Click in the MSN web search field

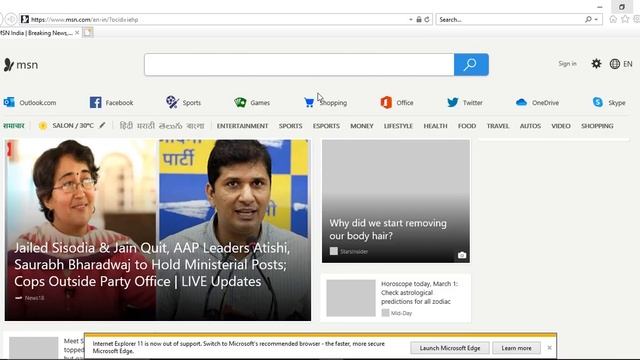[299, 64]
